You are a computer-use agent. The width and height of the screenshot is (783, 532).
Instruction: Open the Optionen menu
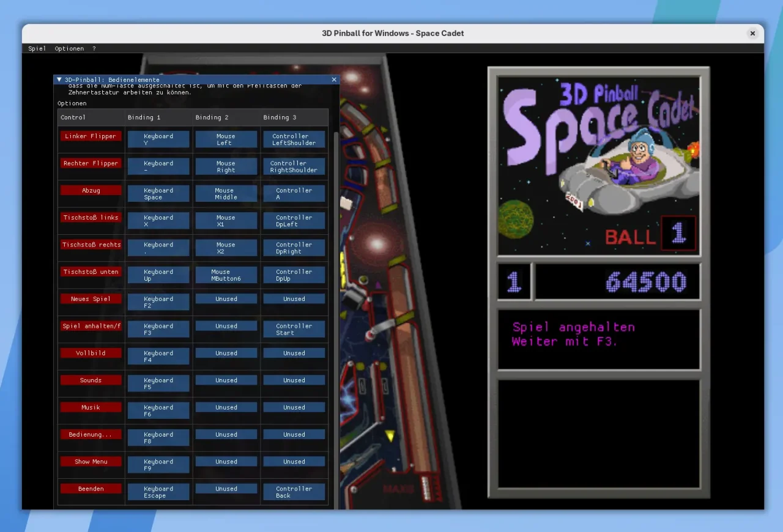(x=69, y=48)
